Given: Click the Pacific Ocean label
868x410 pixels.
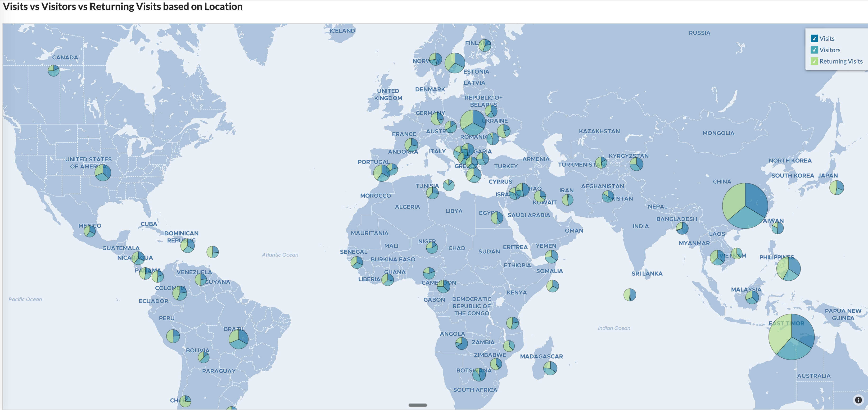Looking at the screenshot, I should click(x=25, y=299).
